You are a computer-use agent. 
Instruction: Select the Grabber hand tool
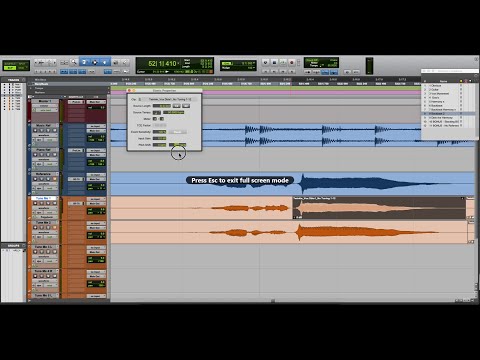pos(105,62)
